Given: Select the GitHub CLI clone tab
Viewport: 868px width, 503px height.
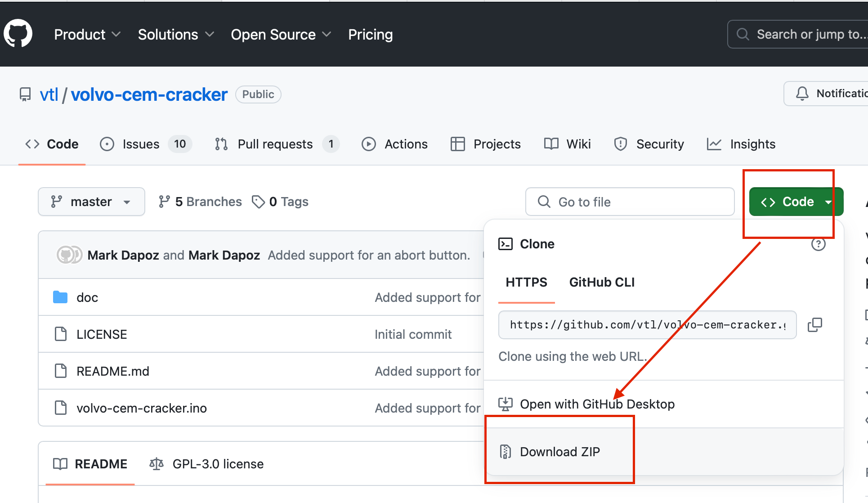Looking at the screenshot, I should pos(602,283).
